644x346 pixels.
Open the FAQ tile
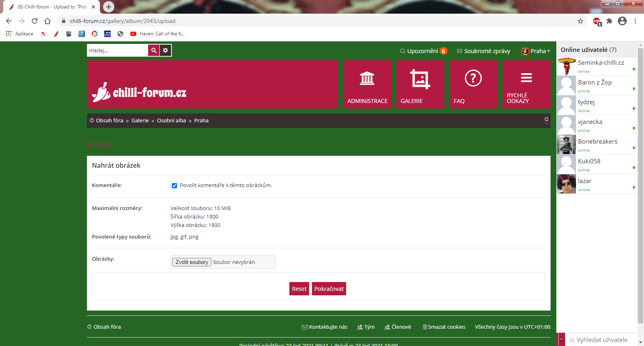click(473, 84)
